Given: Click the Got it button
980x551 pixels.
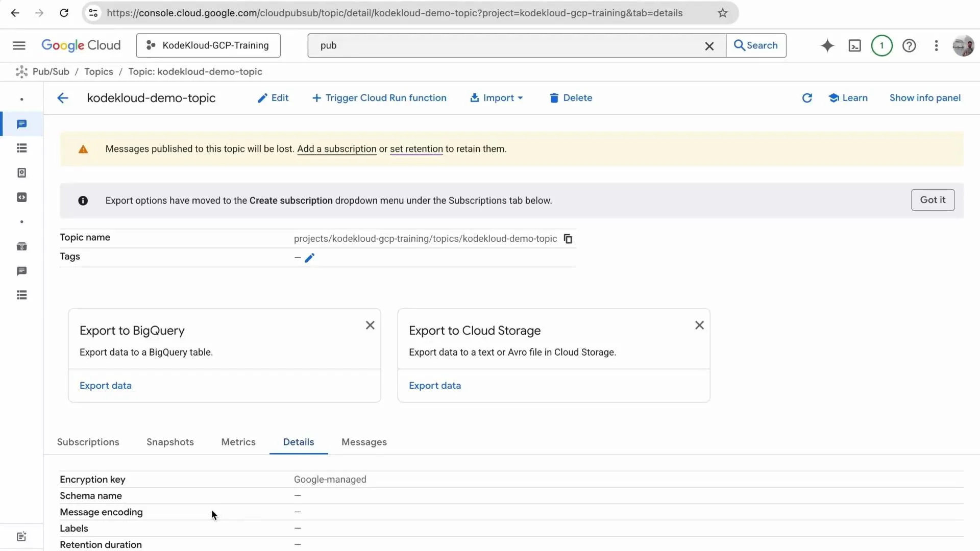Looking at the screenshot, I should tap(933, 200).
